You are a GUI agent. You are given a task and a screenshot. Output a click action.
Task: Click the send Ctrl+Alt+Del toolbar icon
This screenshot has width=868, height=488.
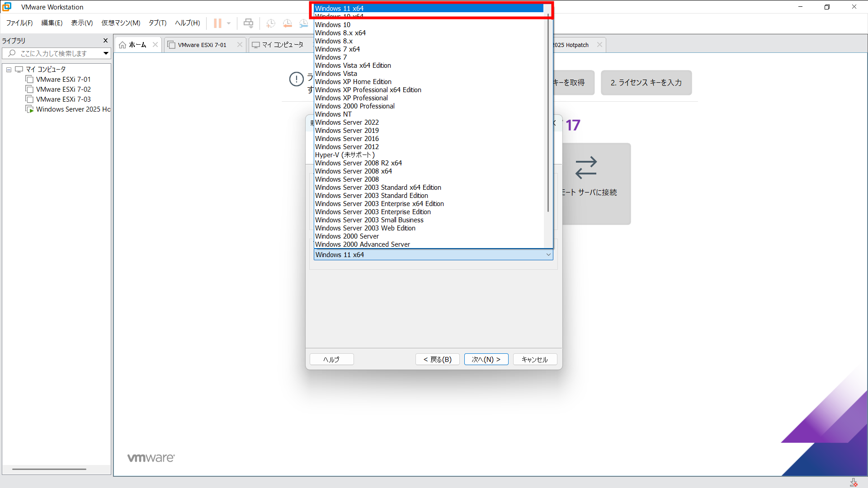(248, 23)
